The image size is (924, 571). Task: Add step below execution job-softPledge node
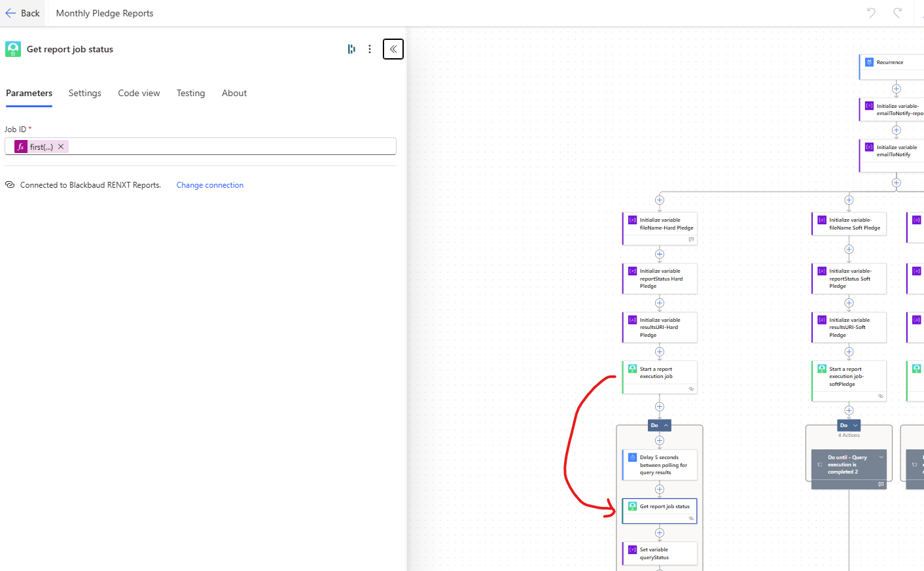pyautogui.click(x=849, y=411)
